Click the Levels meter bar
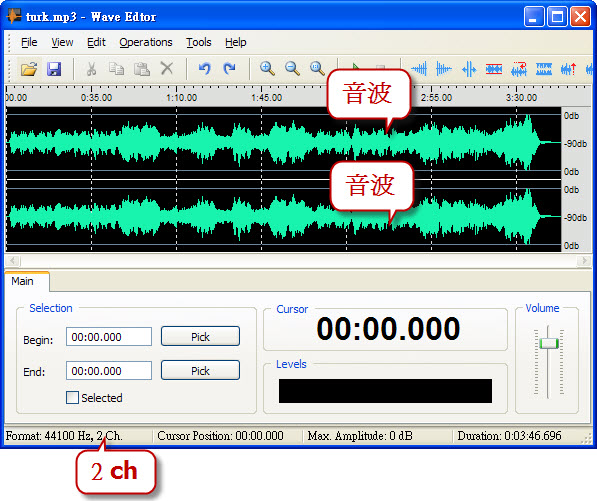 click(x=385, y=391)
